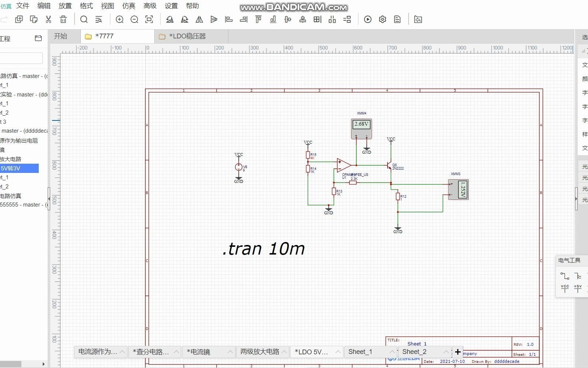Open the simulation report document icon

[397, 19]
